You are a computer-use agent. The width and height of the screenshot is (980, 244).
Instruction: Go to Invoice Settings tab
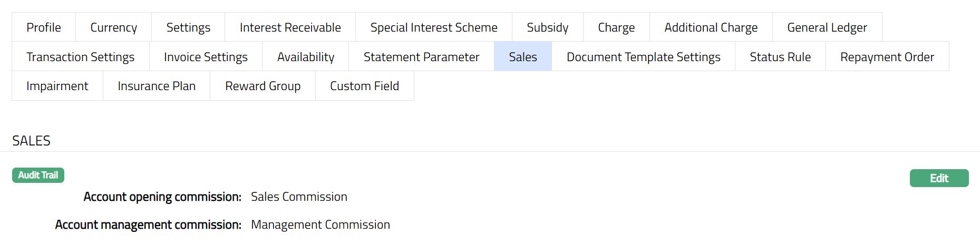(206, 57)
